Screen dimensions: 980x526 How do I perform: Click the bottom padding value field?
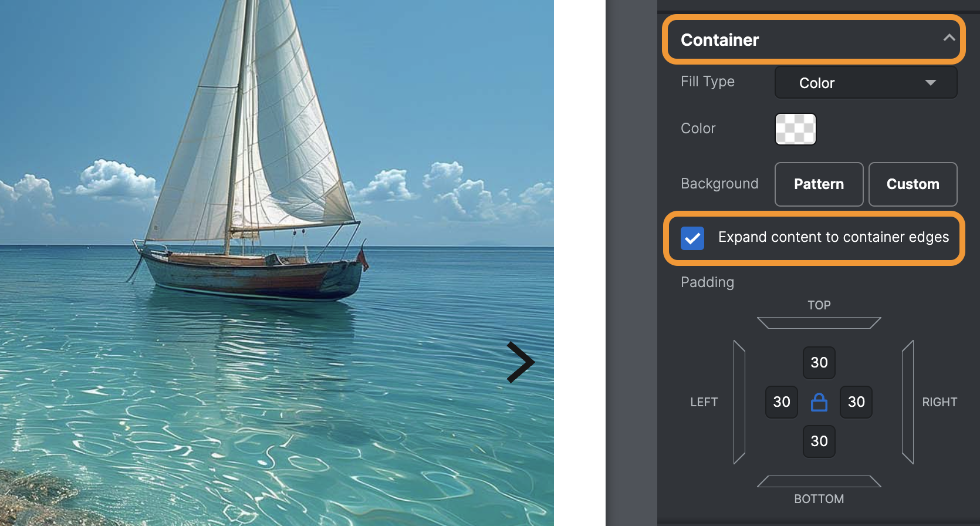[819, 441]
